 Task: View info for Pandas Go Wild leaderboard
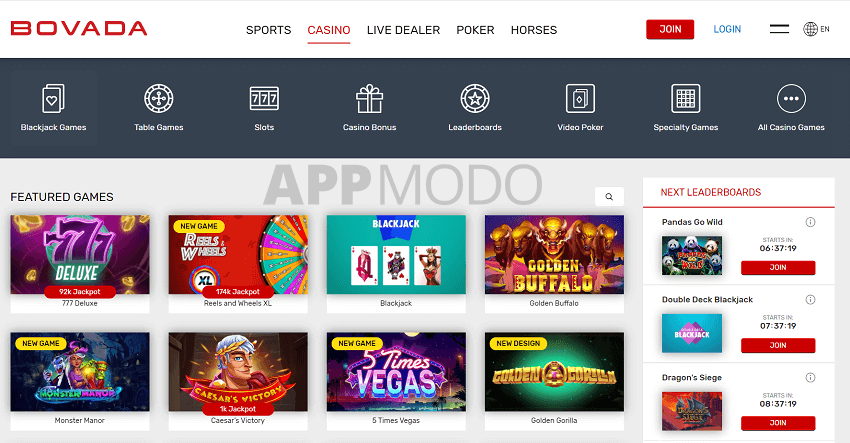click(810, 222)
